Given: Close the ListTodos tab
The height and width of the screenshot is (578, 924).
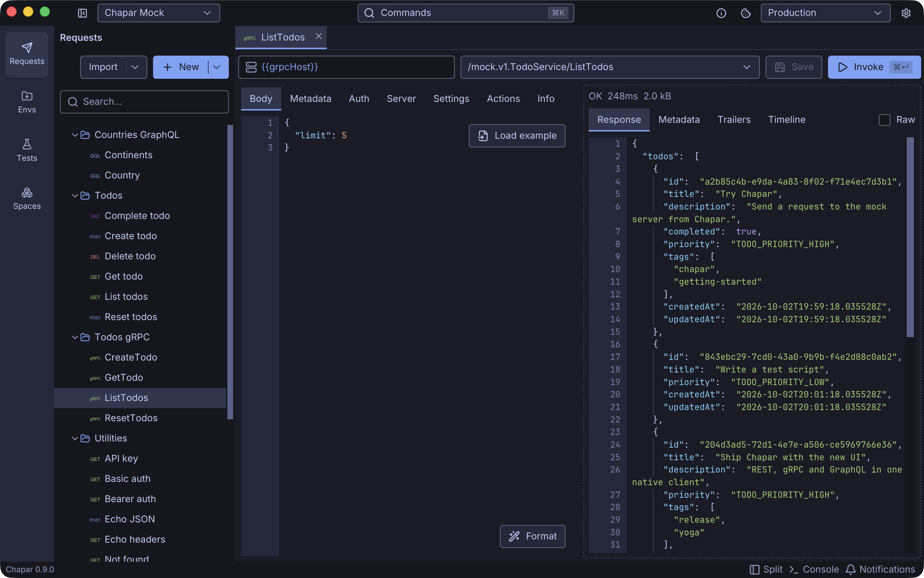Looking at the screenshot, I should point(318,37).
